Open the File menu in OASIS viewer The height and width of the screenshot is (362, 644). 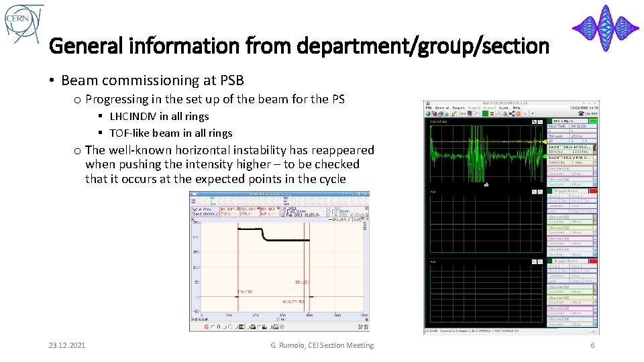[429, 108]
